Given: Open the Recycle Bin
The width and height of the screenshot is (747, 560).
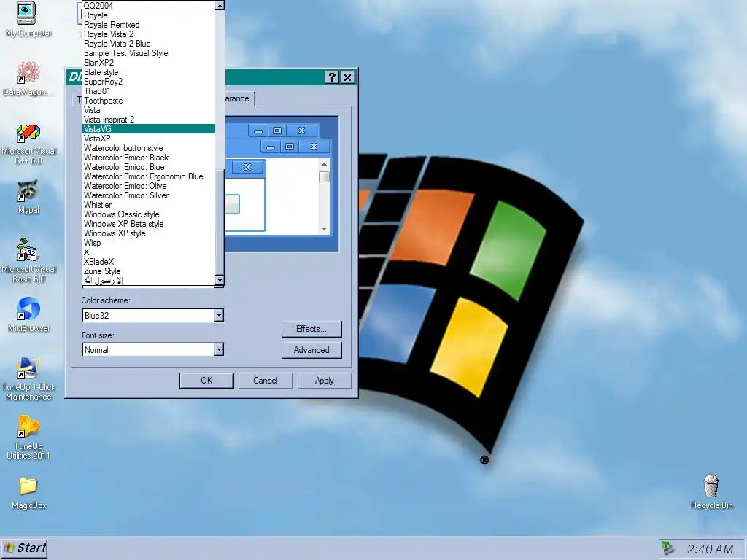Looking at the screenshot, I should click(711, 492).
